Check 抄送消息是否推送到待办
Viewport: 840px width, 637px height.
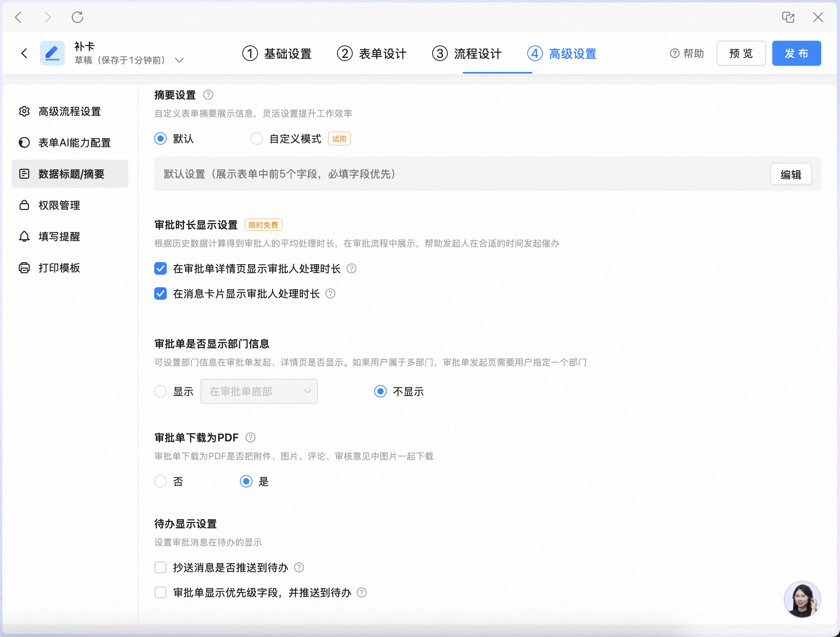tap(160, 567)
